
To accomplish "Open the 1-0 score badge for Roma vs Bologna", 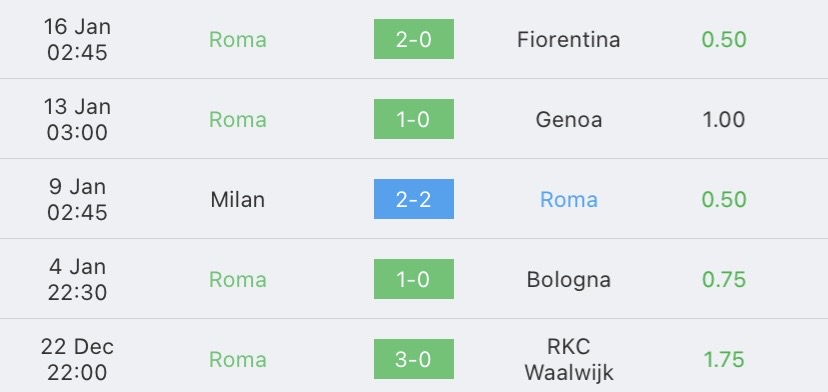I will point(413,279).
